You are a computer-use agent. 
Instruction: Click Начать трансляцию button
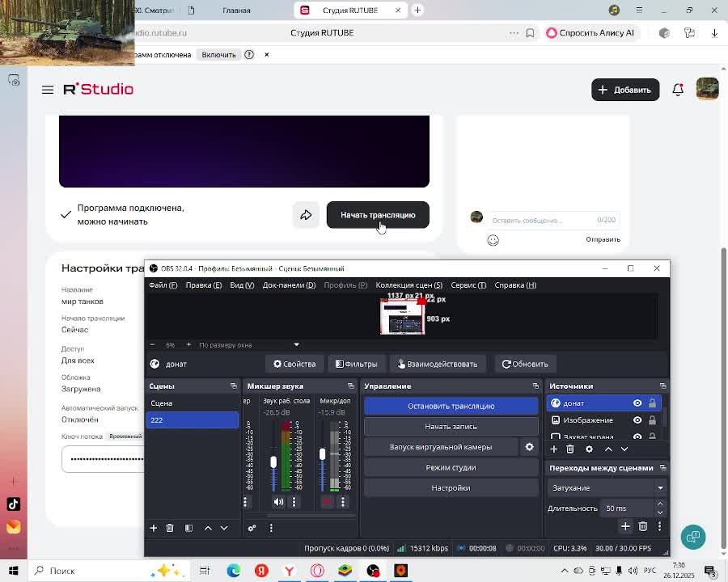point(378,215)
